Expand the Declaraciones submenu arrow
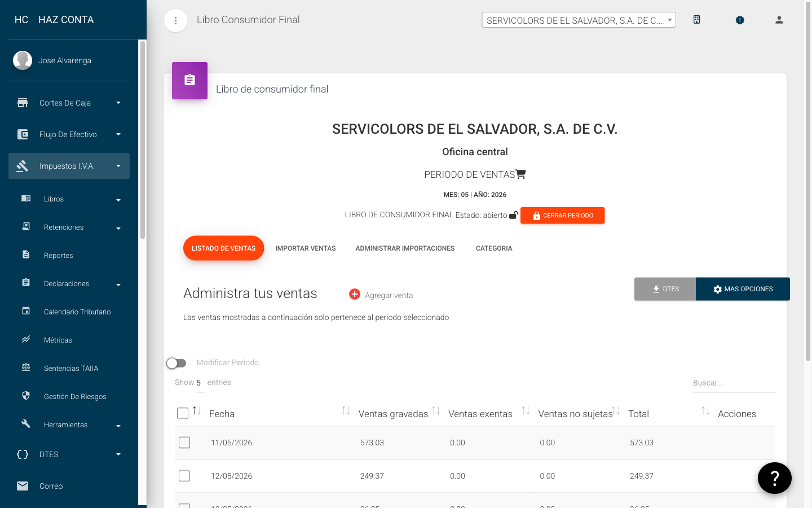The width and height of the screenshot is (812, 508). (x=118, y=284)
